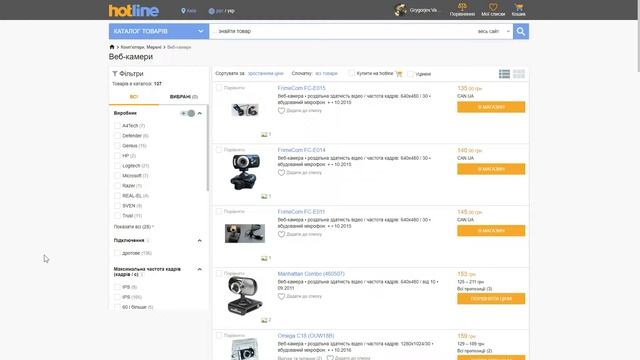640x360 pixels.
Task: Switch the language toggle in header
Action: 222,11
